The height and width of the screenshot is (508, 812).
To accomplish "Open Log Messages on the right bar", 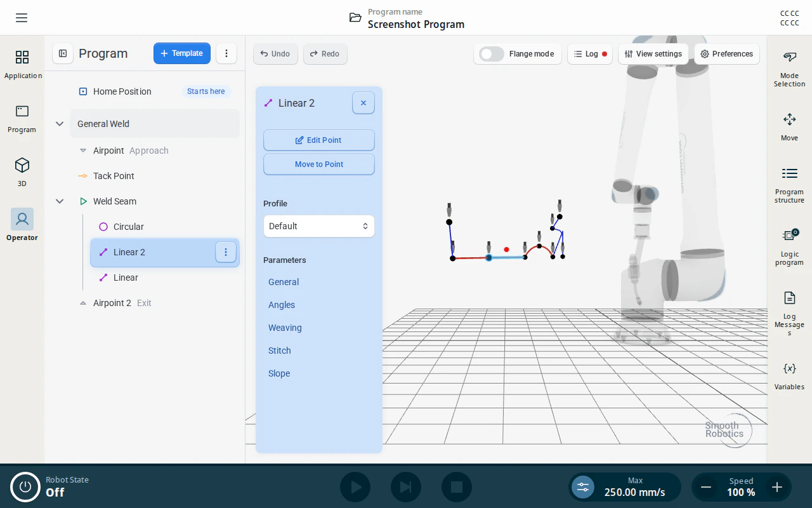I will (789, 313).
